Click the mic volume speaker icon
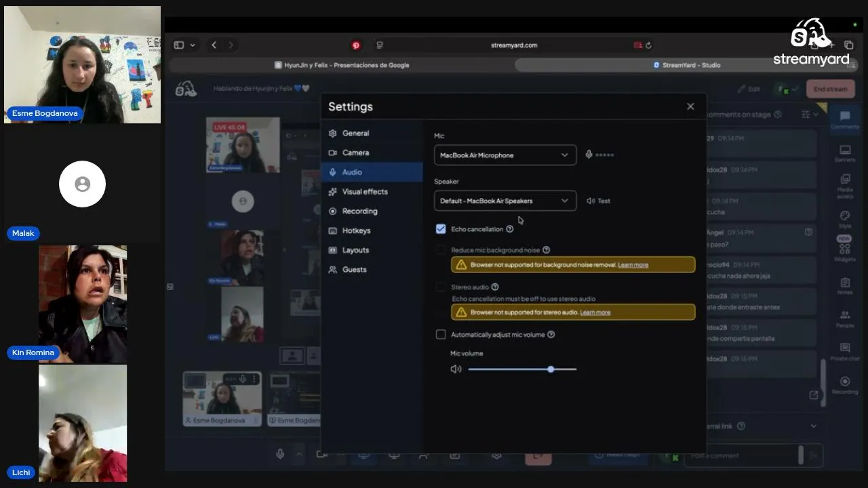 (456, 369)
